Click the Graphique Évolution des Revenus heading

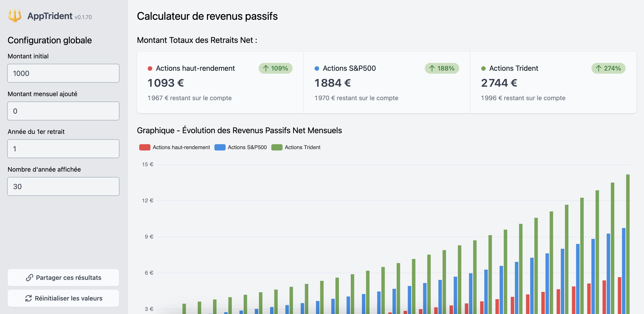239,130
